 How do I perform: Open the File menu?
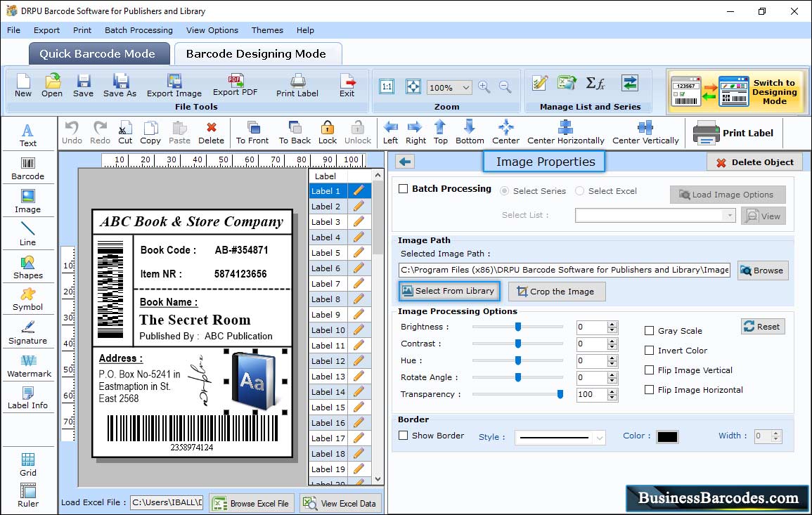click(x=14, y=30)
